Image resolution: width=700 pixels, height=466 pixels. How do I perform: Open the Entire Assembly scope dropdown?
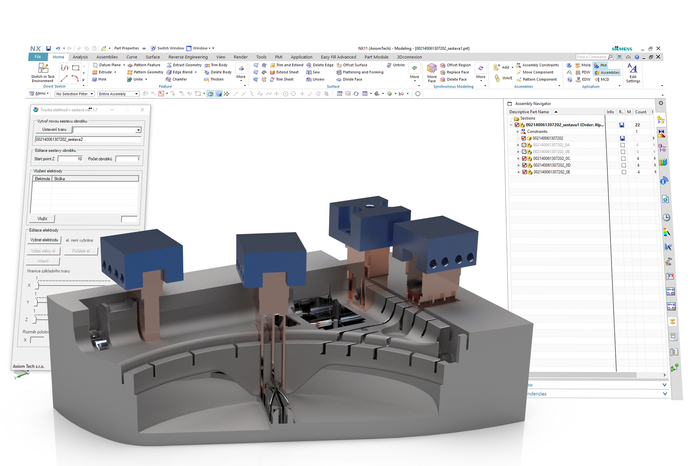coord(118,94)
